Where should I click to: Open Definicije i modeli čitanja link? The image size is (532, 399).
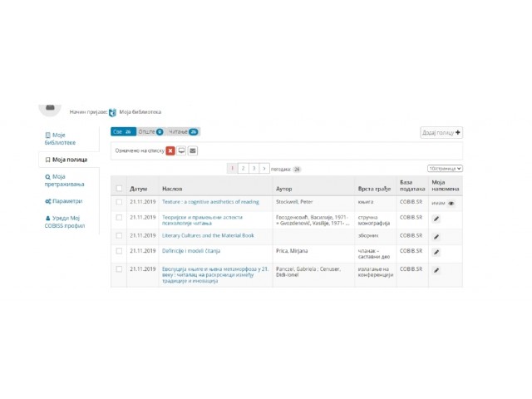[191, 251]
